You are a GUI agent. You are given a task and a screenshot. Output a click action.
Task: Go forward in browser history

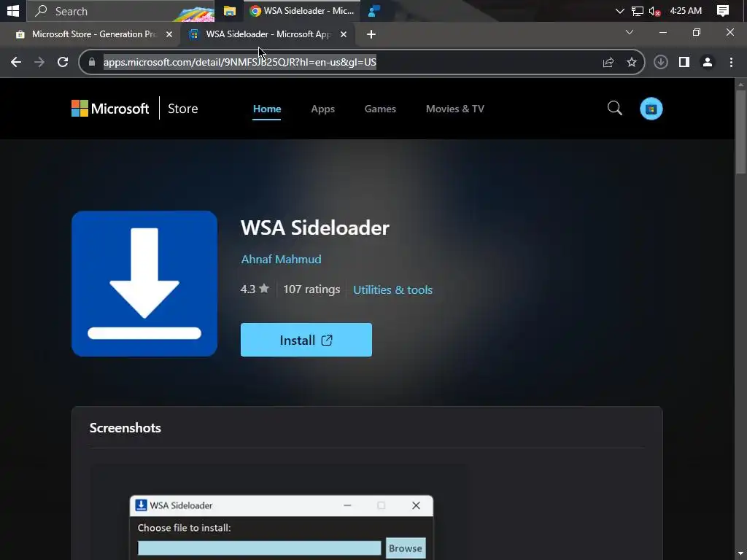tap(39, 62)
